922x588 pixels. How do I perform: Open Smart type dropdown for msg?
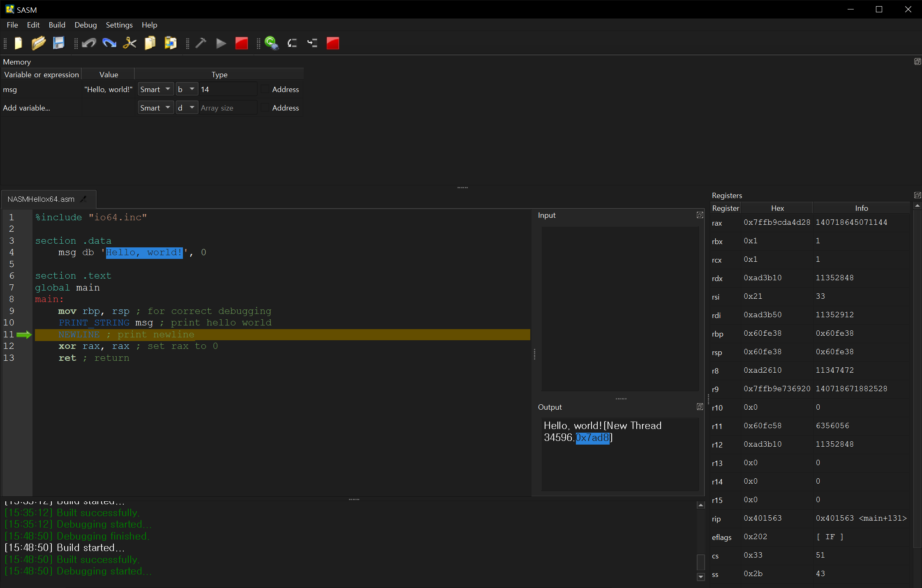click(155, 89)
